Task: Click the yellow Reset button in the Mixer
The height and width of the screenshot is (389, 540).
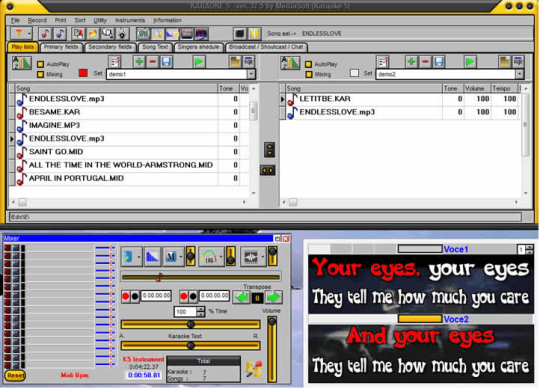Action: (x=15, y=376)
